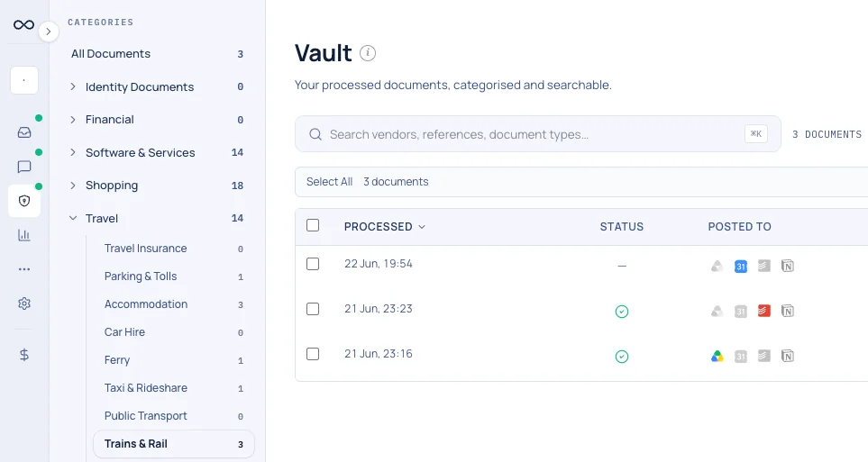This screenshot has height=462, width=868.
Task: Click Calendar icon in 22 Jun 19:54 row
Action: coord(741,267)
